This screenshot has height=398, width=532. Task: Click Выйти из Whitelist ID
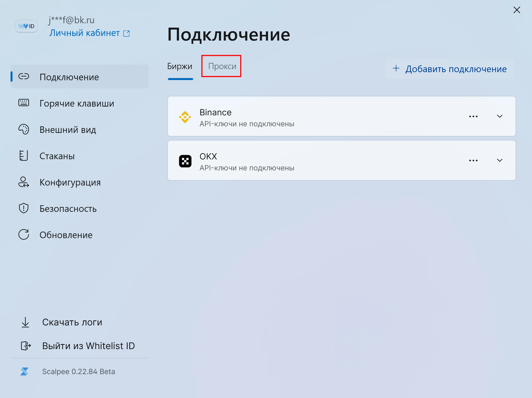tap(88, 346)
